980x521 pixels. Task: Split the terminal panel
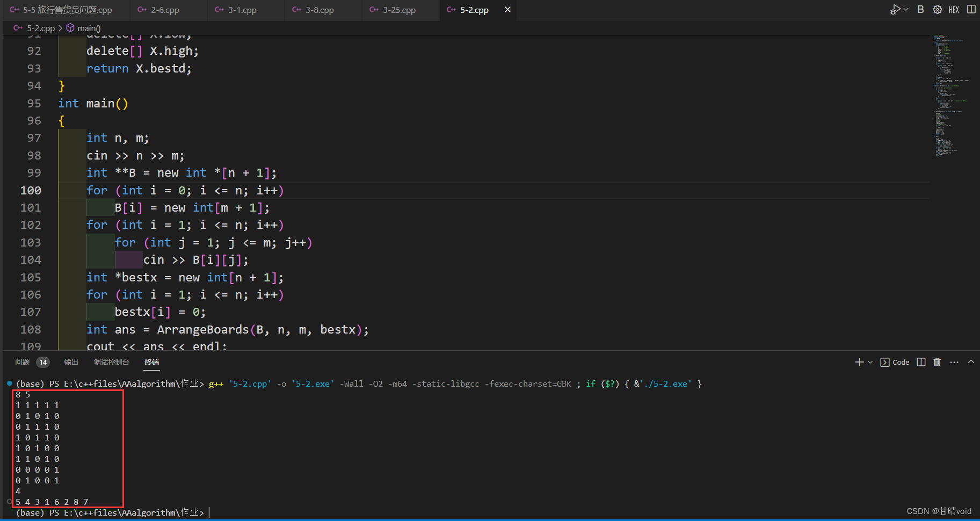(x=921, y=362)
